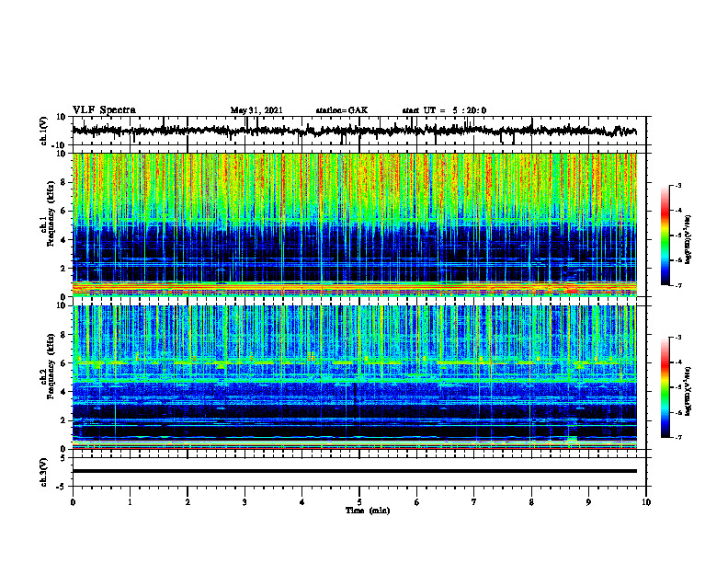Click time axis tick label "3"
The height and width of the screenshot is (563, 728).
[x=245, y=502]
